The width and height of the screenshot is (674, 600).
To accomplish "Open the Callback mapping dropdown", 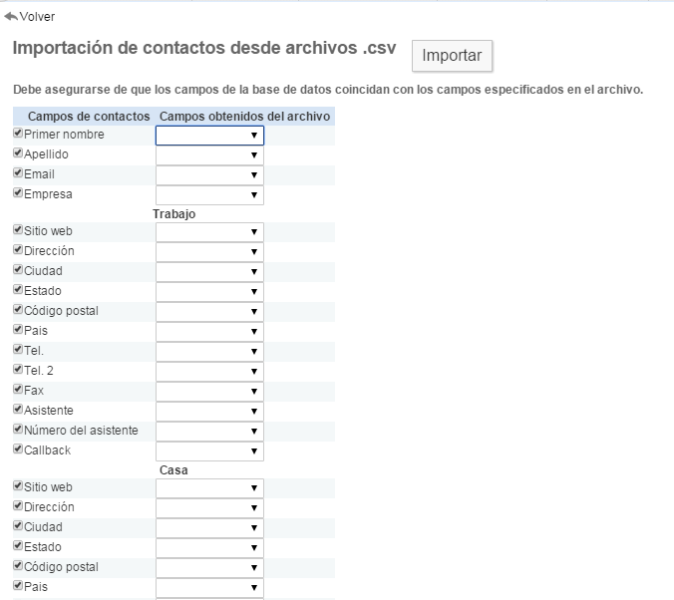I will tap(209, 451).
